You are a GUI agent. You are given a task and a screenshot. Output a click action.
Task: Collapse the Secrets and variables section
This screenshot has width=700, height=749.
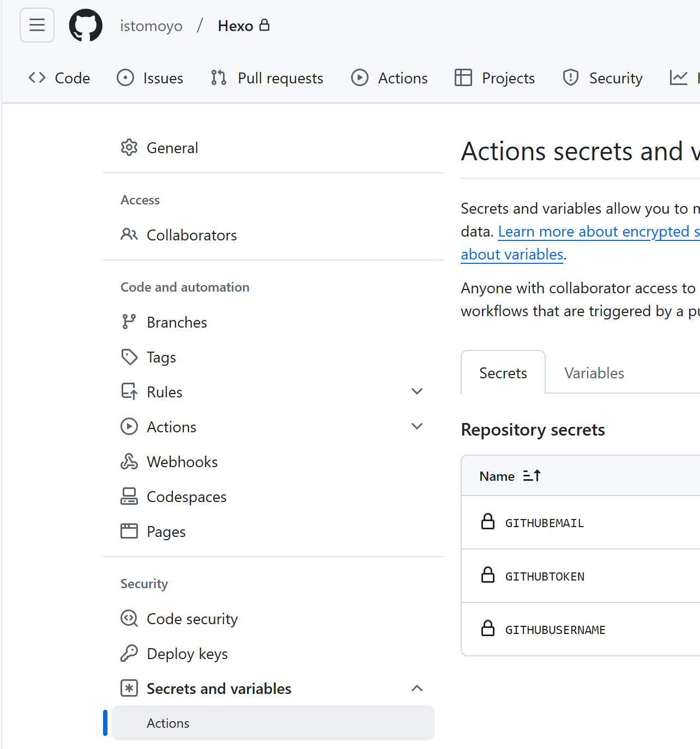click(417, 688)
